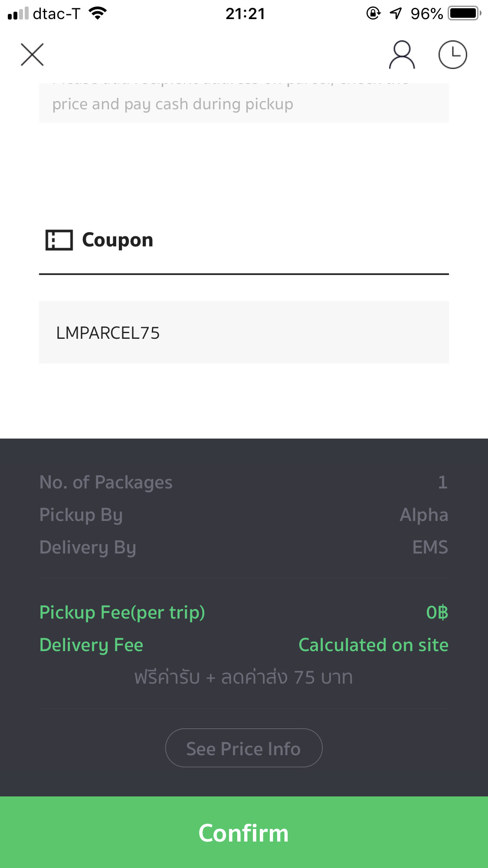Open the user profile icon
The width and height of the screenshot is (488, 868).
click(402, 55)
